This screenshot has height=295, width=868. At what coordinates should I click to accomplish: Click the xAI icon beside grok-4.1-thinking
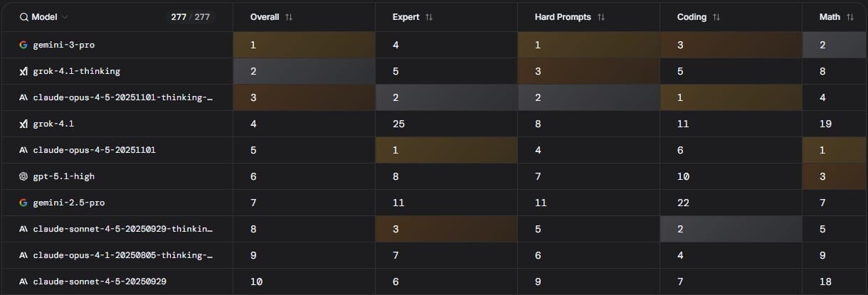(x=23, y=71)
